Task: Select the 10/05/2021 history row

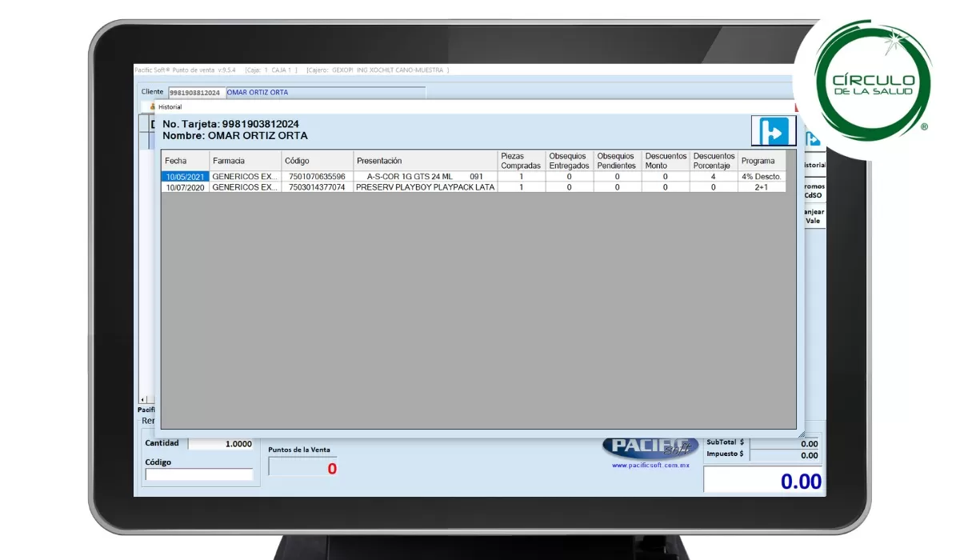Action: (x=185, y=177)
